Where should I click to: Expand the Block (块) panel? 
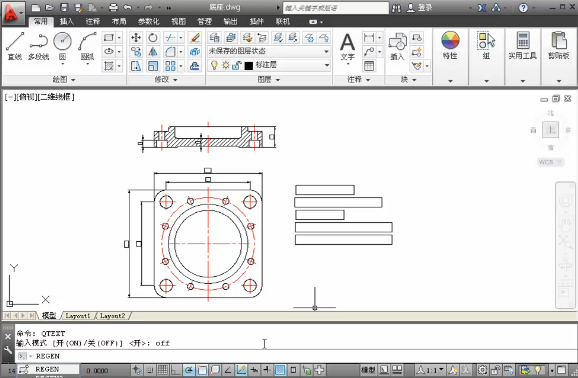tap(408, 79)
